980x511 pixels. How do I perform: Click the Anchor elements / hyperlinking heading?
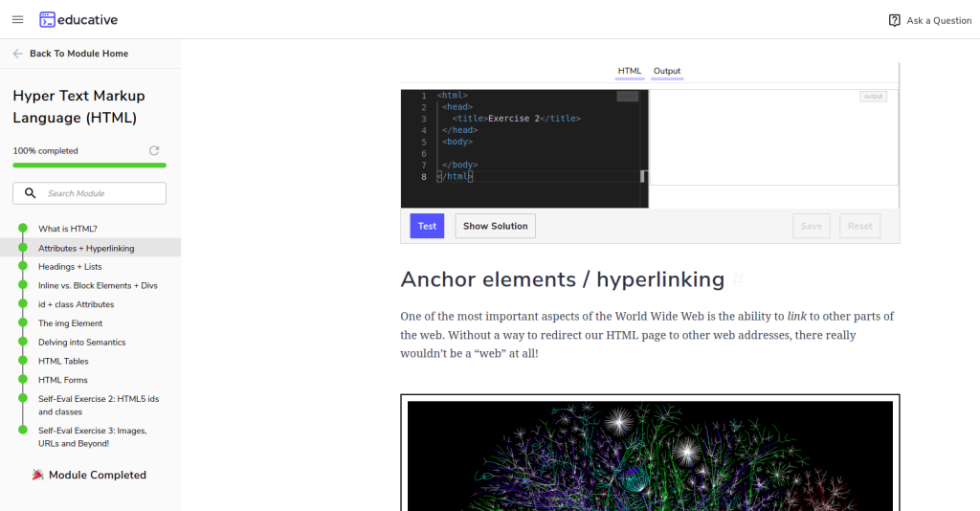click(x=563, y=279)
